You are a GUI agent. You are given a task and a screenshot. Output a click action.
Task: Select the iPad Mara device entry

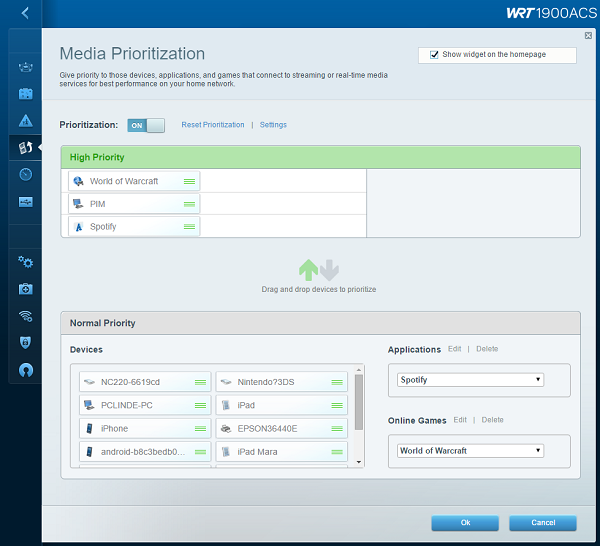point(282,452)
